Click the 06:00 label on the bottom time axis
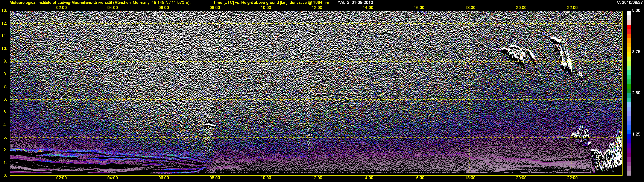This screenshot has height=182, width=644. pyautogui.click(x=164, y=178)
